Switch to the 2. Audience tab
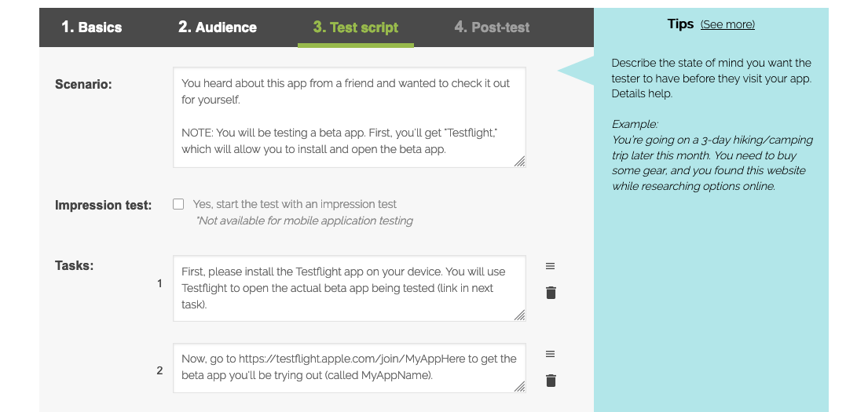The image size is (868, 412). [217, 27]
